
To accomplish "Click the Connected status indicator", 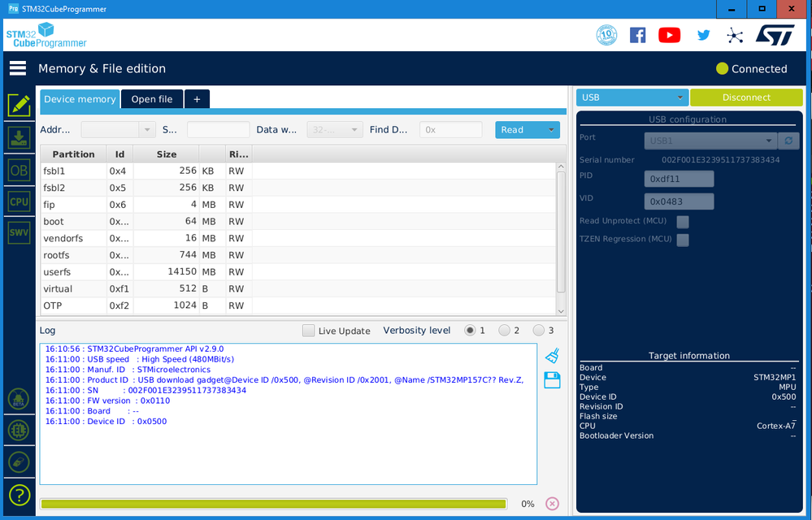I will (x=751, y=69).
